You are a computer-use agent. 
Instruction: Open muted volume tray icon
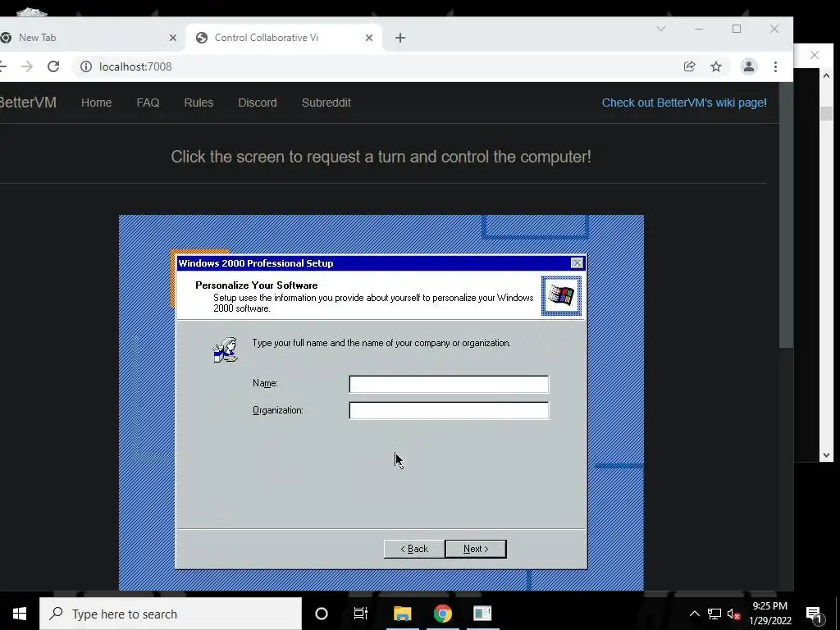point(734,614)
